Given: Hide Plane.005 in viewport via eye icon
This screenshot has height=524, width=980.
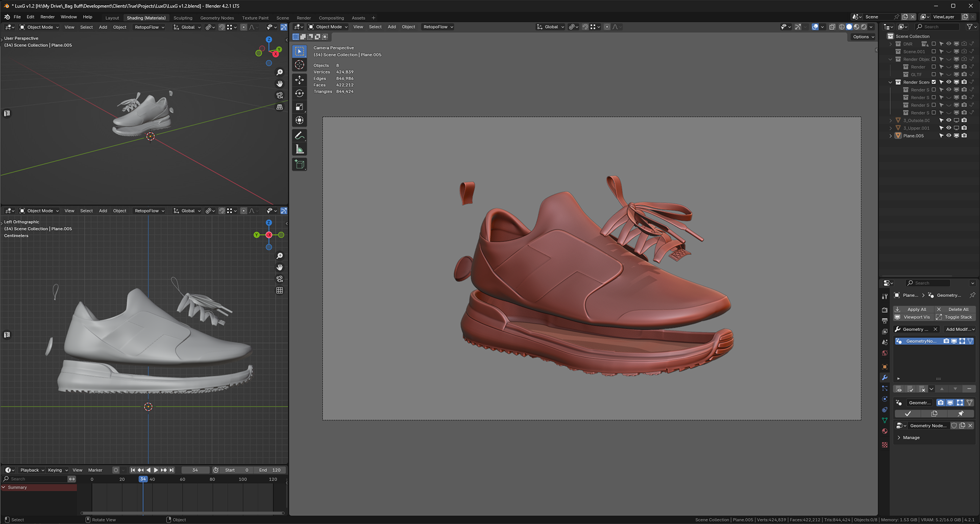Looking at the screenshot, I should tap(949, 136).
